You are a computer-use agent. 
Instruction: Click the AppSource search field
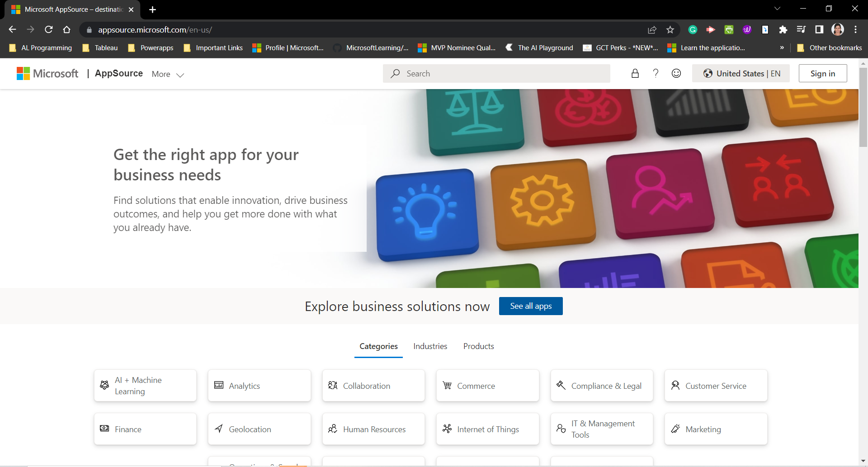click(496, 73)
